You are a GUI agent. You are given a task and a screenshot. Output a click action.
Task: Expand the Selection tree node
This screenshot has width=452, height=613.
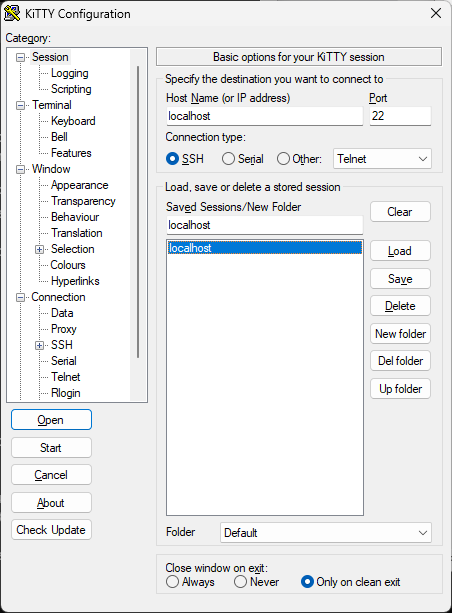tap(39, 249)
